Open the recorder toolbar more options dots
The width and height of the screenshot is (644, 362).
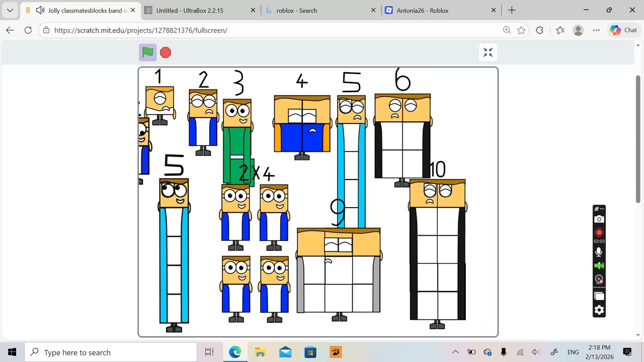[x=602, y=209]
